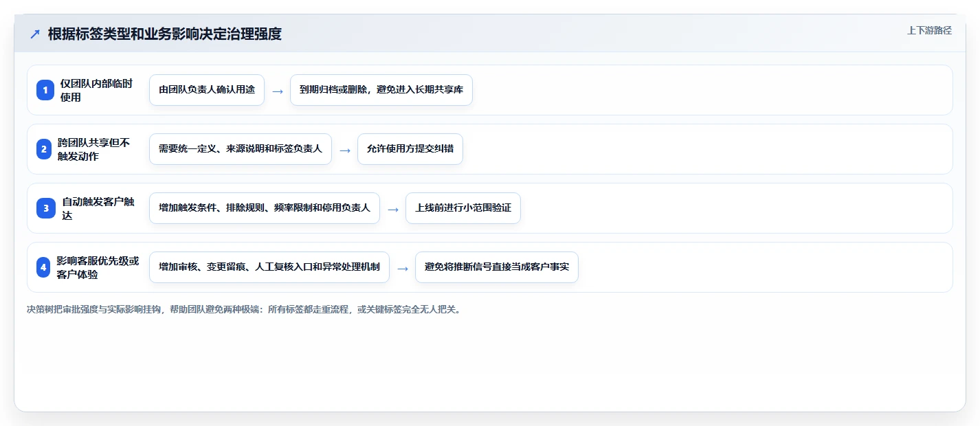The height and width of the screenshot is (426, 980).
Task: Click the label 影响客服优先级或客户体验
Action: (98, 267)
